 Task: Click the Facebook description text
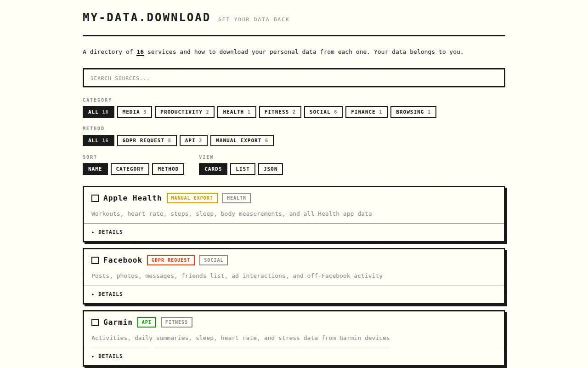237,276
